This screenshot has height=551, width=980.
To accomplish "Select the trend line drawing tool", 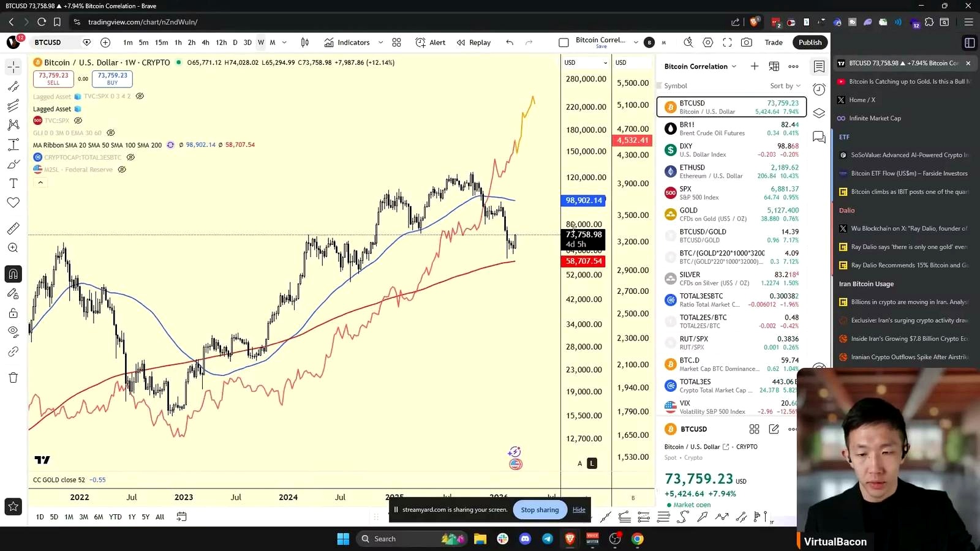I will 13,86.
